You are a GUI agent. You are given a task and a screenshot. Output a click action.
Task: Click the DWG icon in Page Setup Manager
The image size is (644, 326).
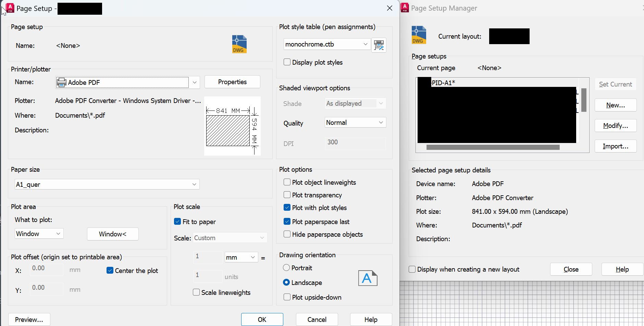tap(419, 35)
